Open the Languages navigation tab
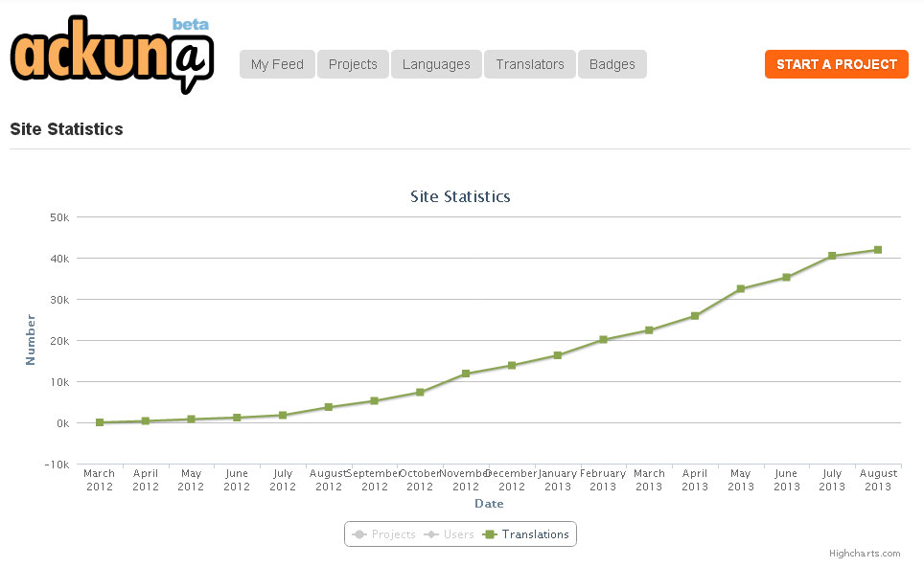Image resolution: width=924 pixels, height=567 pixels. (x=436, y=64)
